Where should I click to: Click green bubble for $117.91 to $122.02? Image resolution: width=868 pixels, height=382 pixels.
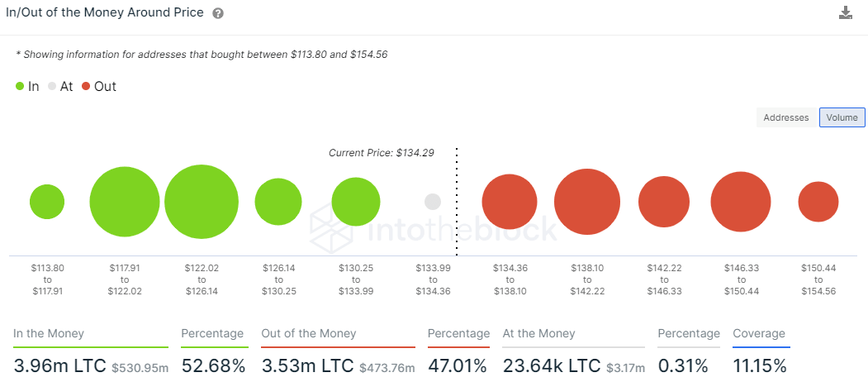click(x=125, y=202)
